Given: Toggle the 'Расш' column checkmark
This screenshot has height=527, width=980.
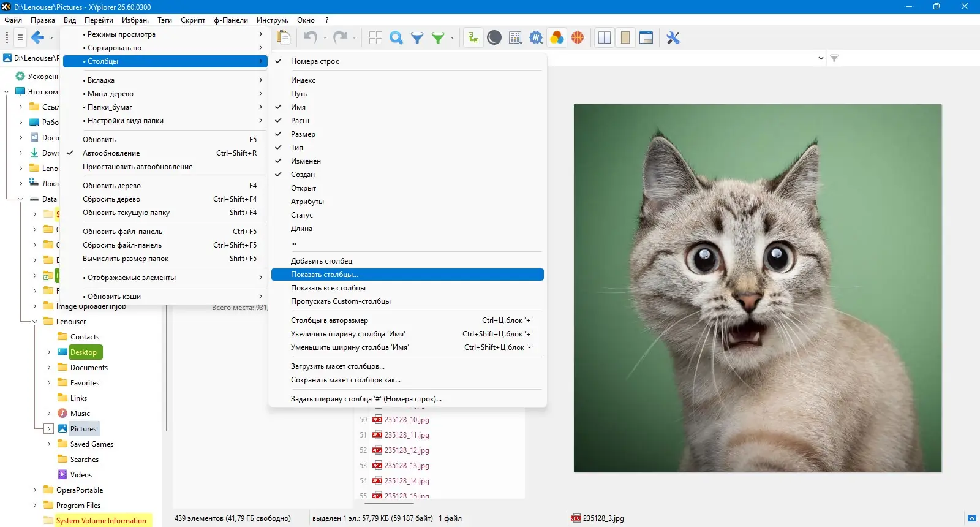Looking at the screenshot, I should 278,120.
